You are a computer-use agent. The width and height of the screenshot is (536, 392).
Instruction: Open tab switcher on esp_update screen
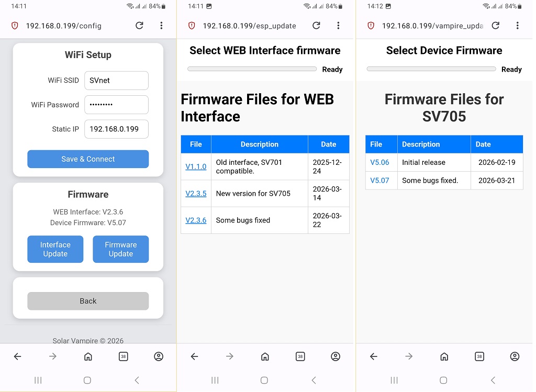pyautogui.click(x=300, y=356)
